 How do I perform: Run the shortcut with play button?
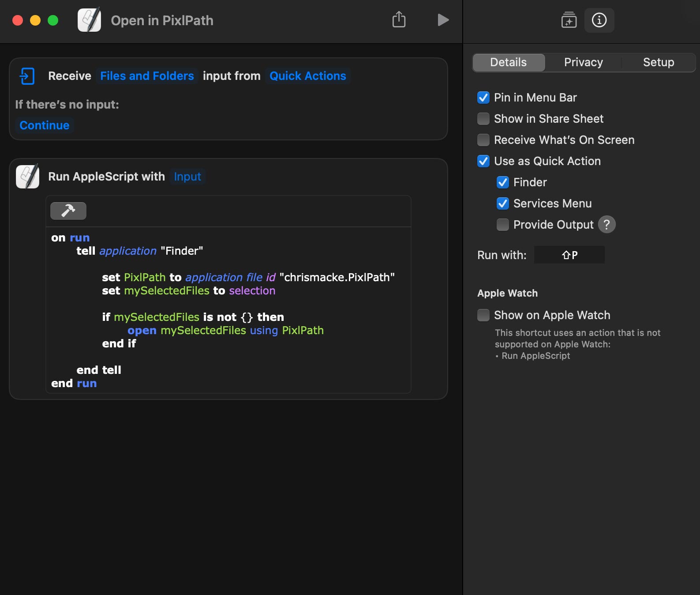tap(443, 20)
